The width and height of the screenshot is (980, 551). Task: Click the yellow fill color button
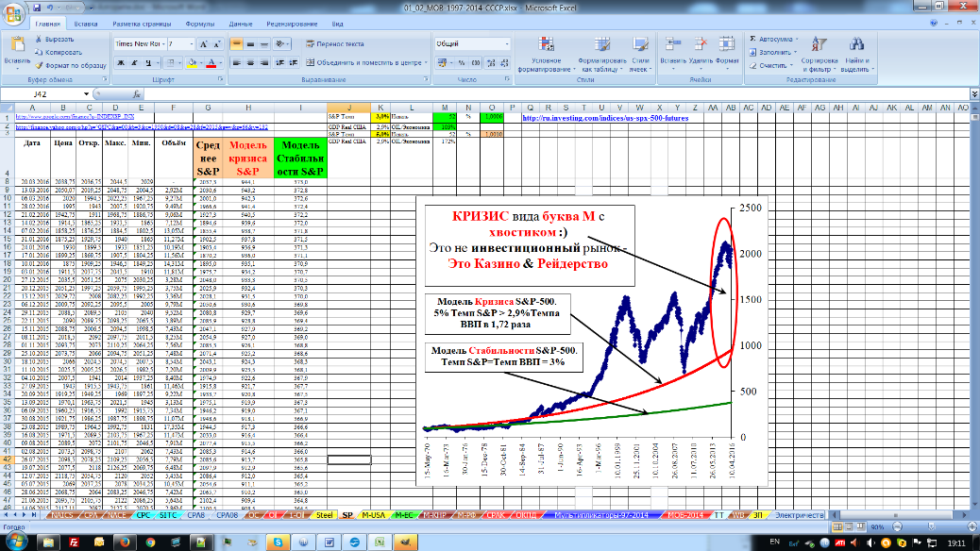tap(192, 63)
